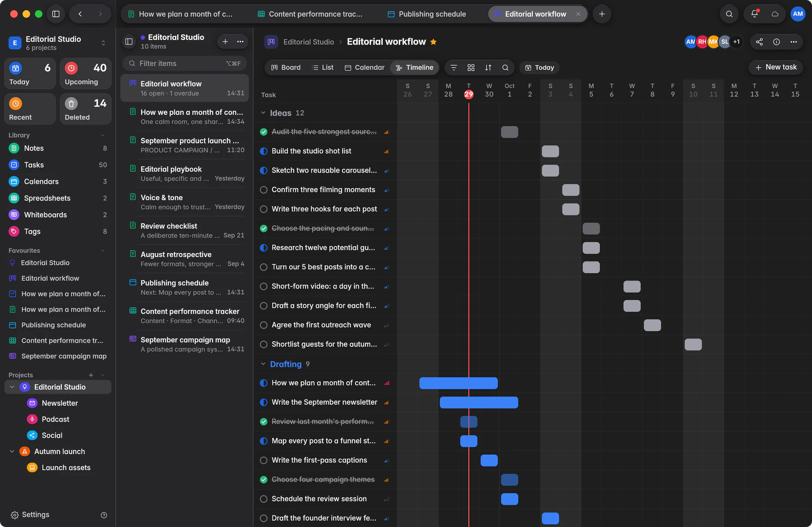The width and height of the screenshot is (812, 527).
Task: Share the Editorial workflow board
Action: (760, 42)
